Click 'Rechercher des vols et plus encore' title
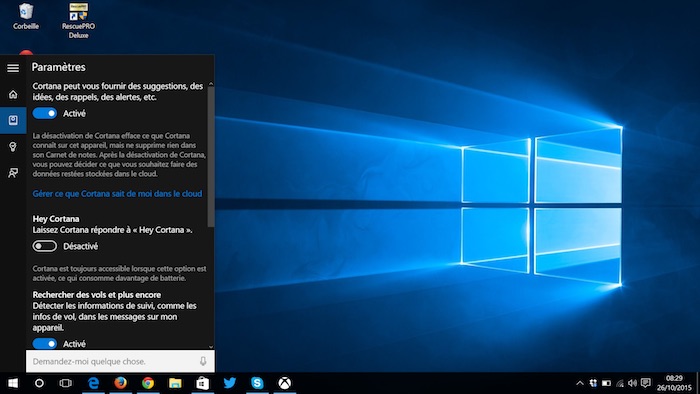This screenshot has height=394, width=700. (x=96, y=294)
